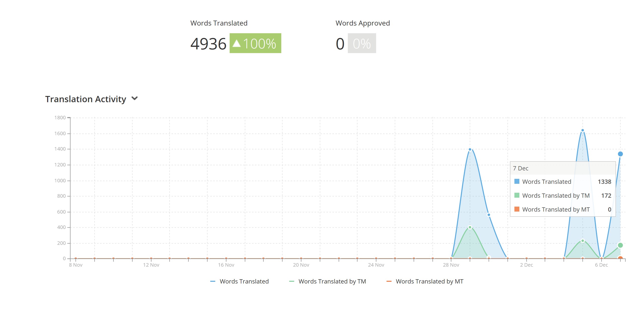Viewport: 644px width, 314px height.
Task: Click the blue tooltip swatch for Words Translated
Action: [x=516, y=181]
